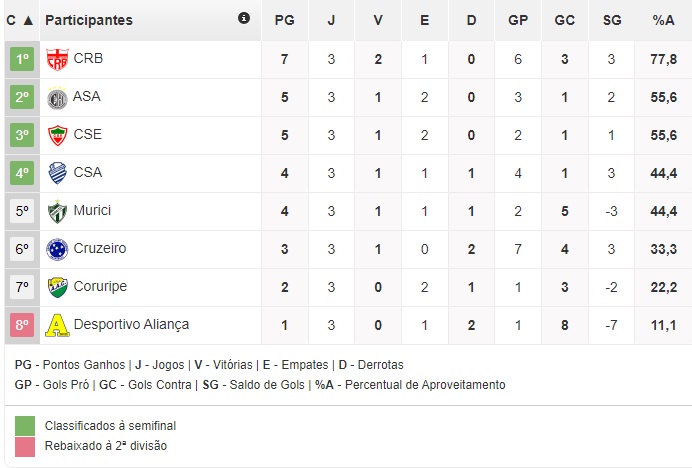
Task: Sort standings by PG column header
Action: pos(285,20)
